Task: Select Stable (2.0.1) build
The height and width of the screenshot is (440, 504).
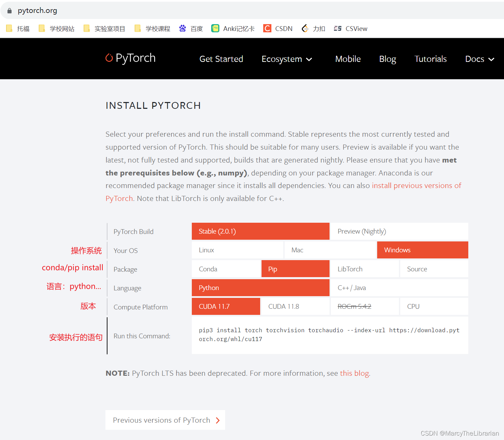Action: pos(261,231)
